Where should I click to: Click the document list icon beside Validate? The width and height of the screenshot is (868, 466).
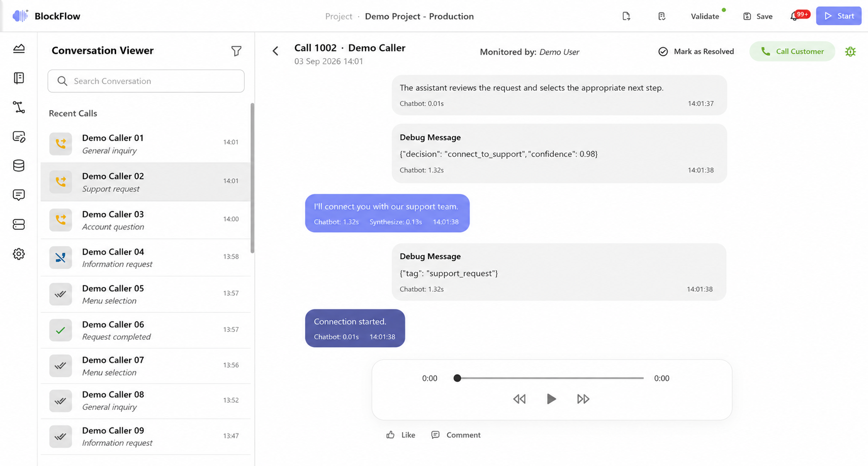point(661,16)
